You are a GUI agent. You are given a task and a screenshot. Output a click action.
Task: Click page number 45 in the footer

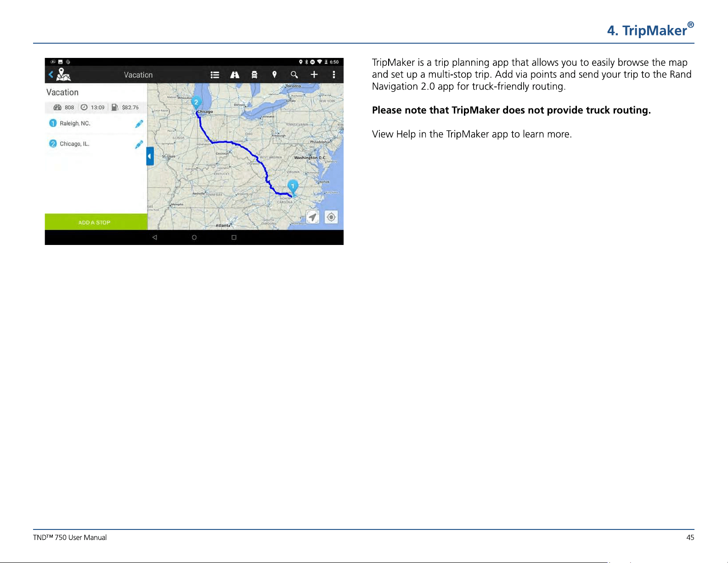coord(690,538)
